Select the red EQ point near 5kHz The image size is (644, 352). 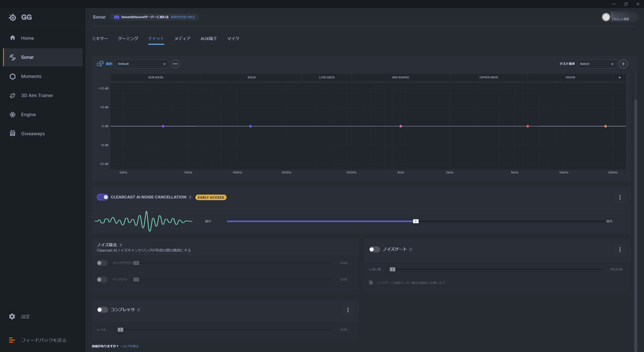[x=528, y=126]
